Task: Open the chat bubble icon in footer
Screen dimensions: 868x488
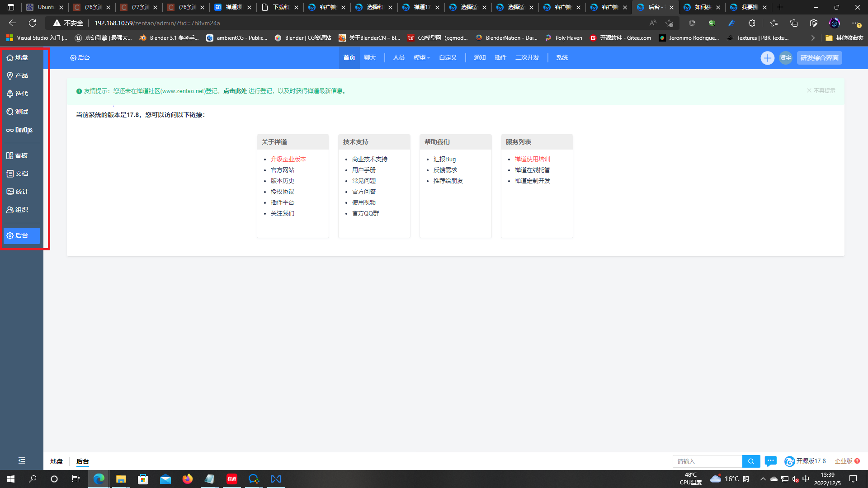Action: [770, 461]
